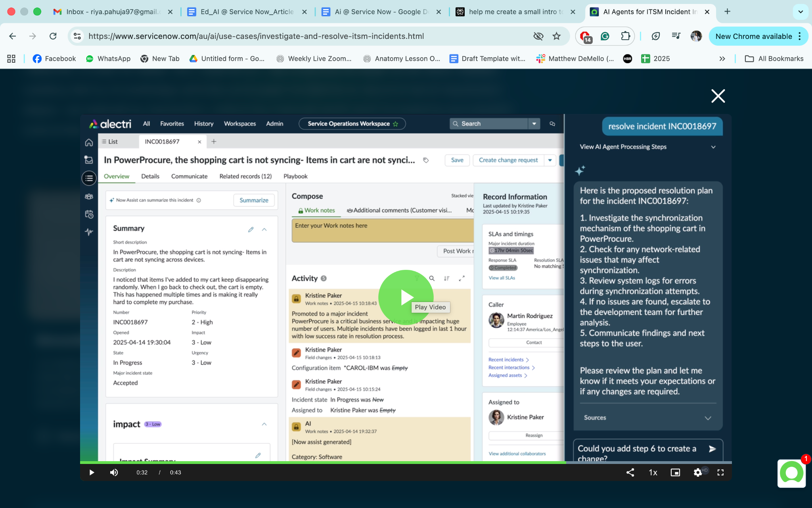The height and width of the screenshot is (508, 812).
Task: Show more bookmarks with the chevron
Action: (722, 59)
